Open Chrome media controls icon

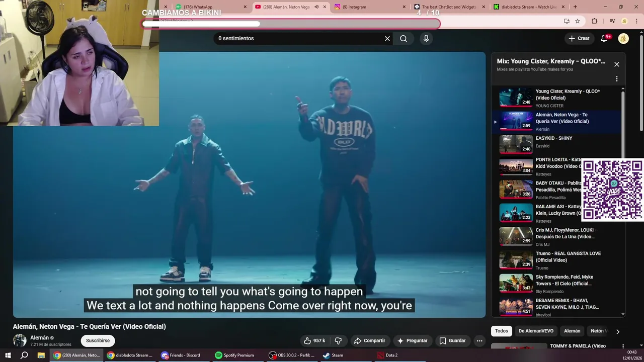tap(612, 21)
